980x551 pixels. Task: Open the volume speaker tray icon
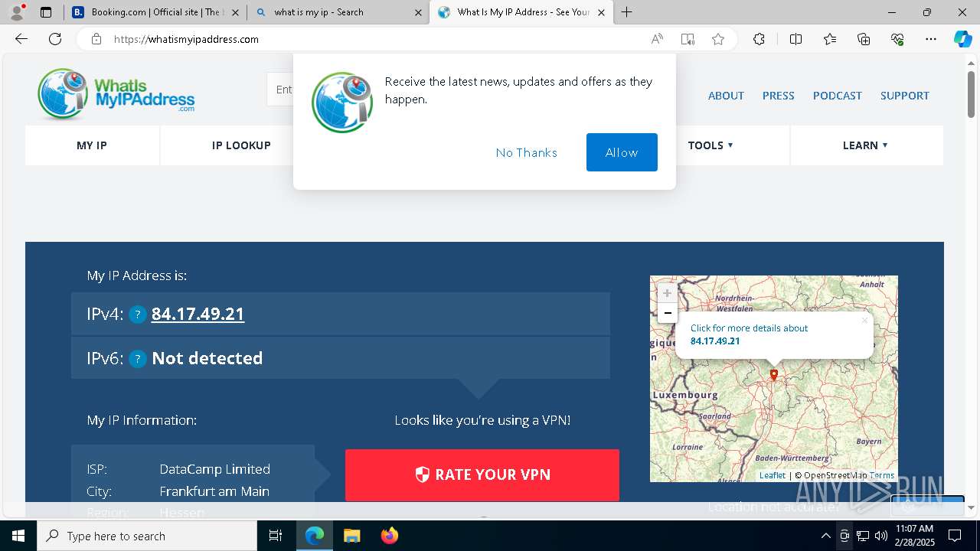[x=881, y=536]
